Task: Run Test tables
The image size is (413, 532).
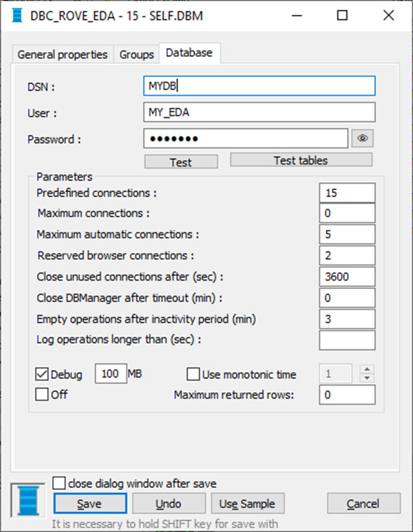Action: coord(301,160)
